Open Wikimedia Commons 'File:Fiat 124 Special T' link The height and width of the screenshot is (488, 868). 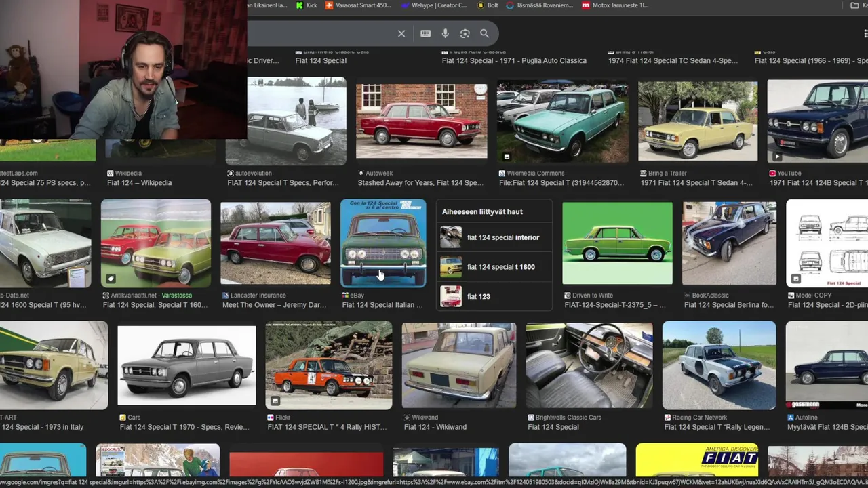tap(560, 183)
